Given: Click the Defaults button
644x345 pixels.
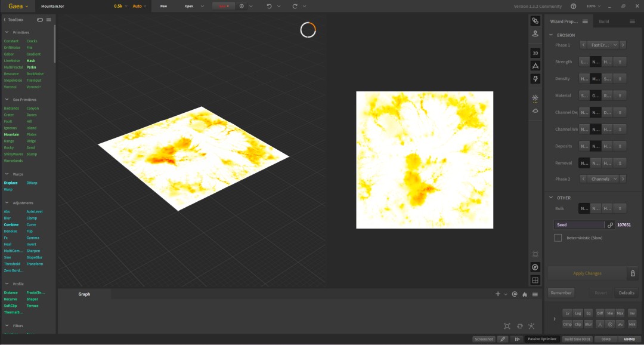Looking at the screenshot, I should click(626, 293).
